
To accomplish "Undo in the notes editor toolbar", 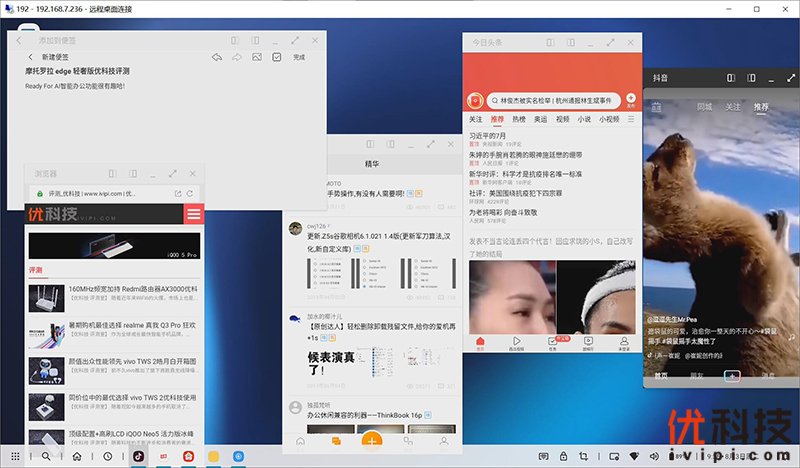I will click(217, 57).
